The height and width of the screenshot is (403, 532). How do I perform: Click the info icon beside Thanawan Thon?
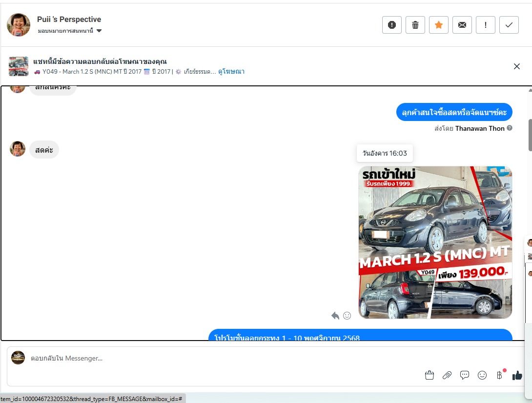(x=510, y=128)
